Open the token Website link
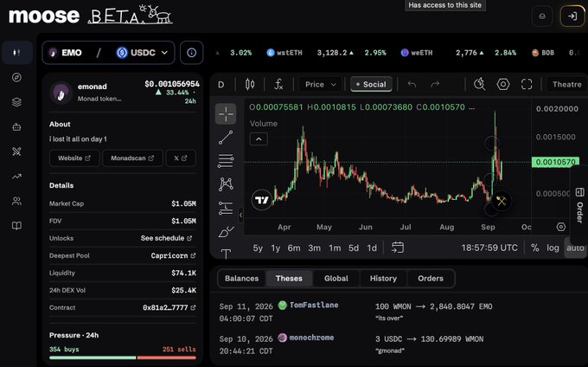Viewport: 588px width, 367px height. (74, 158)
